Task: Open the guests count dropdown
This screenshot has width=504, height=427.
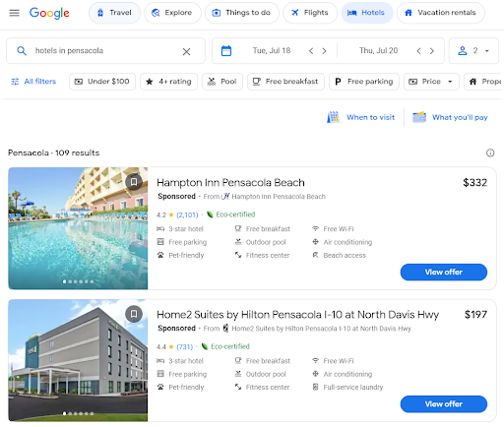Action: point(473,51)
